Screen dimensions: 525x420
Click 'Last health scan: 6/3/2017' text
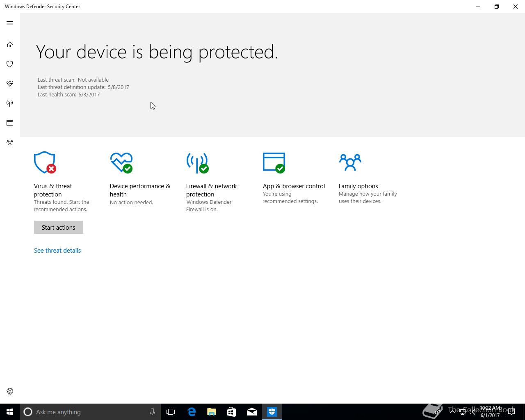(68, 95)
